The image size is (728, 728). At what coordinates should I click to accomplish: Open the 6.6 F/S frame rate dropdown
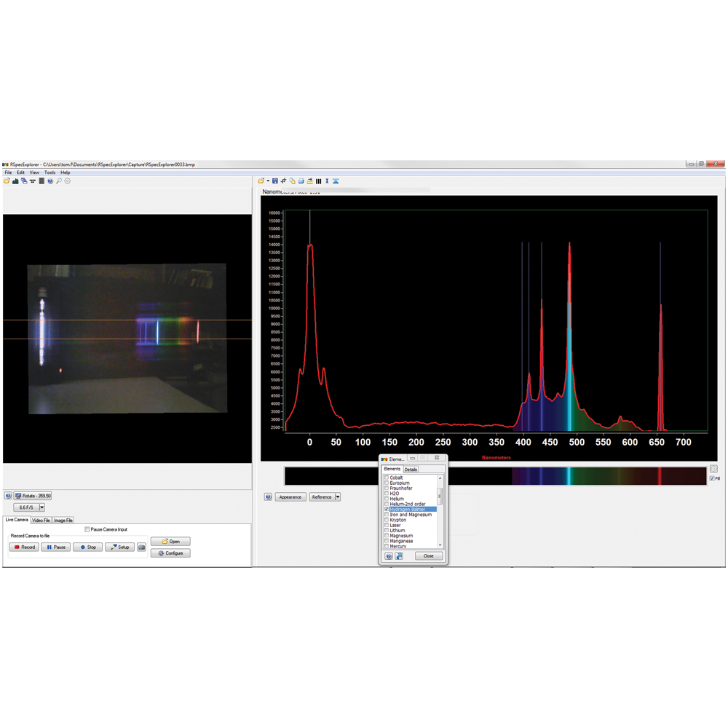[41, 506]
